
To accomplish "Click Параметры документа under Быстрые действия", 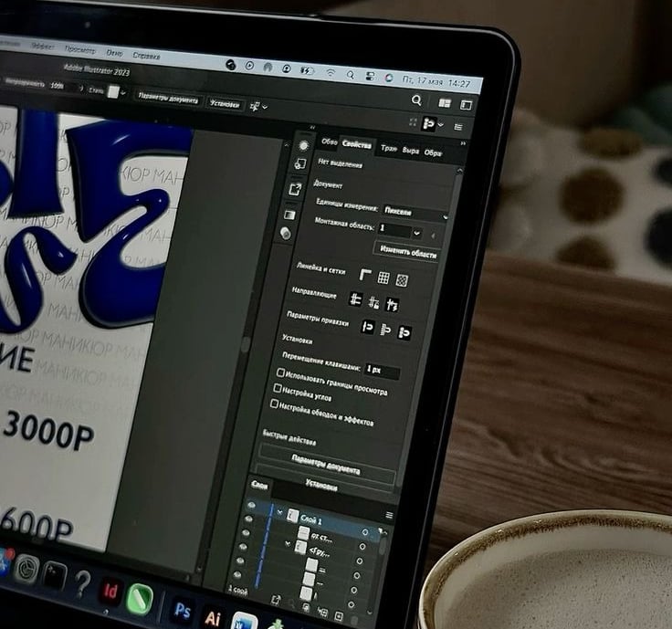I will pyautogui.click(x=326, y=464).
